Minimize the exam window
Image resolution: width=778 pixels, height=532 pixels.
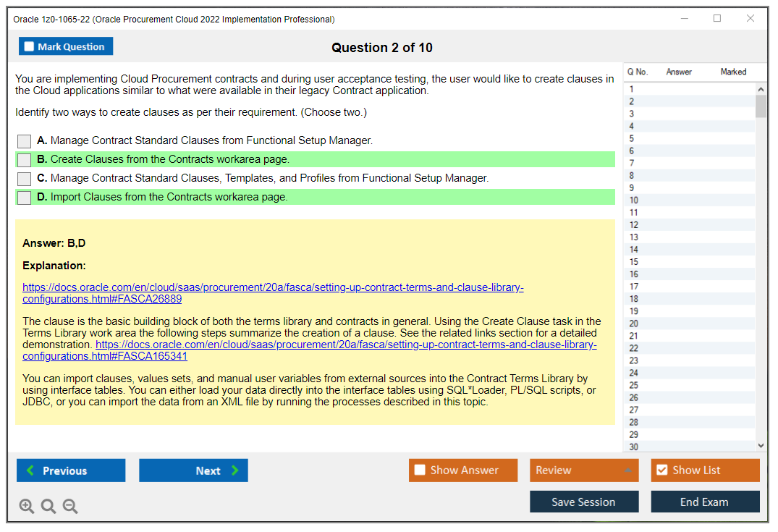click(684, 19)
